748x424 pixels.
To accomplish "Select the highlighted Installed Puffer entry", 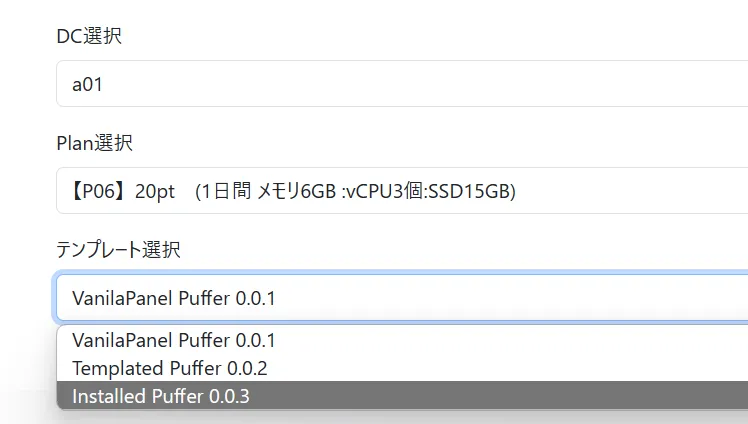I will (161, 396).
